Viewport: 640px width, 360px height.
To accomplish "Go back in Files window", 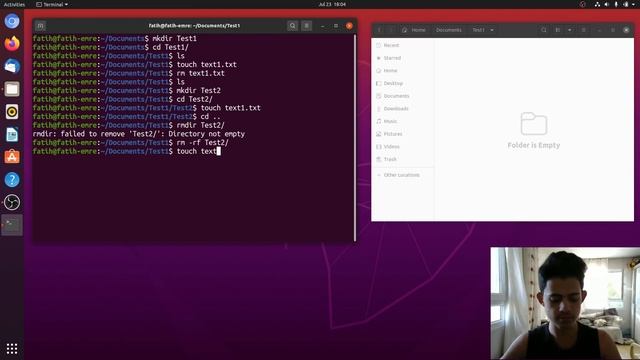I will click(379, 30).
